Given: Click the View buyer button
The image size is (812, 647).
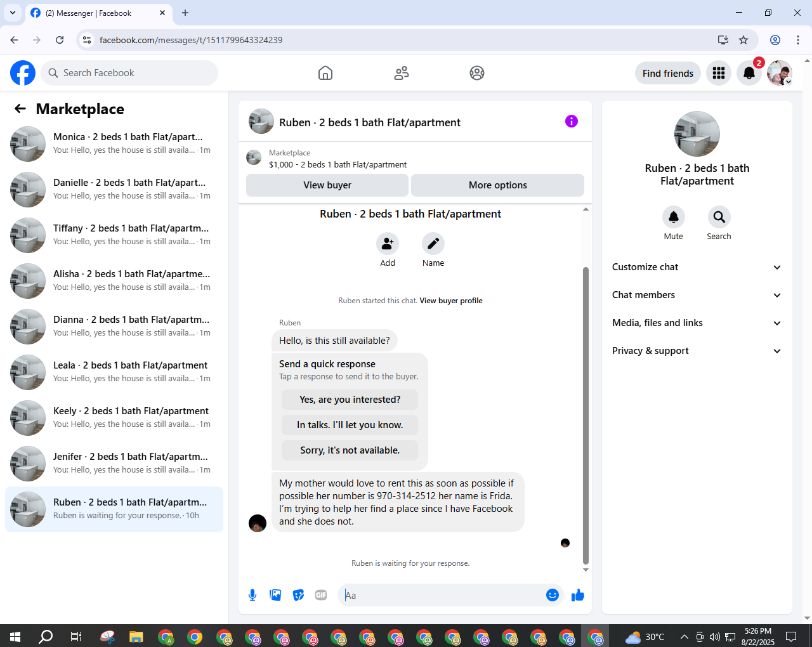Looking at the screenshot, I should [x=327, y=185].
